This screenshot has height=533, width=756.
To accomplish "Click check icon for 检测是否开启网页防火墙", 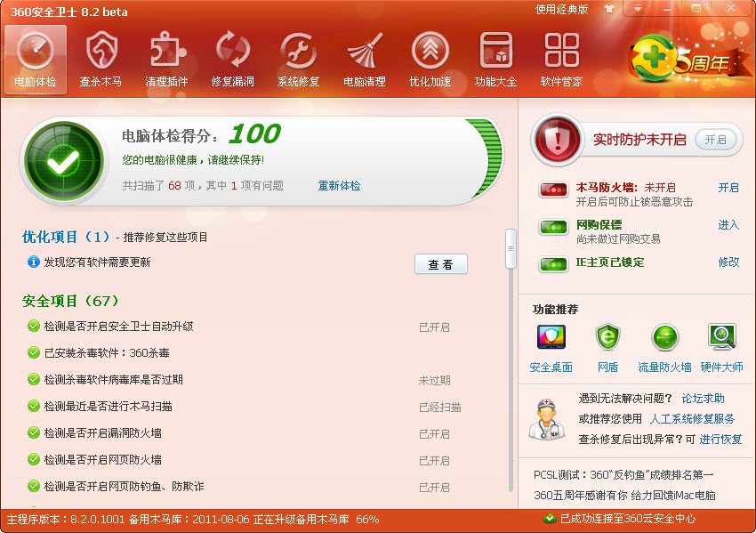I will click(33, 459).
